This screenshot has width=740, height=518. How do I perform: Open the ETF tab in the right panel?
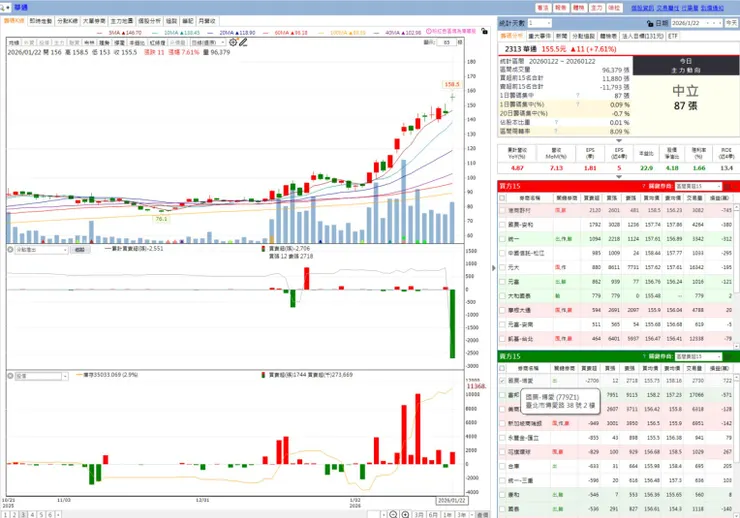click(673, 36)
